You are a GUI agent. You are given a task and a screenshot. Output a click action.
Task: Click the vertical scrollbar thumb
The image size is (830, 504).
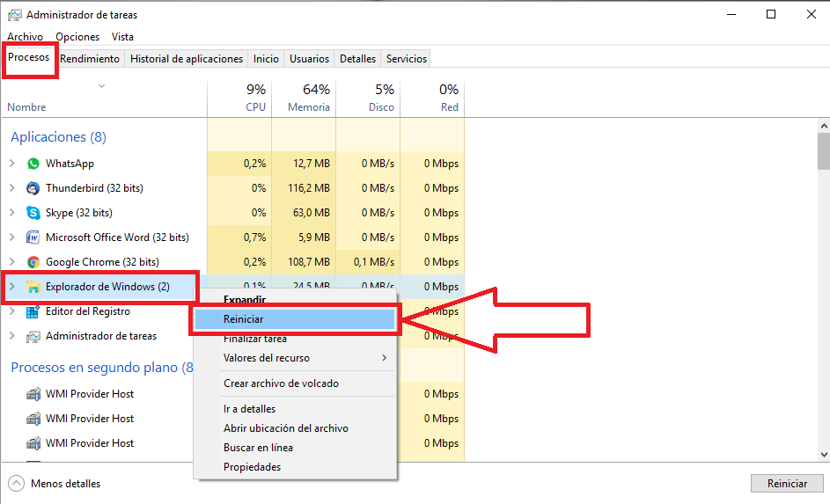click(x=824, y=151)
